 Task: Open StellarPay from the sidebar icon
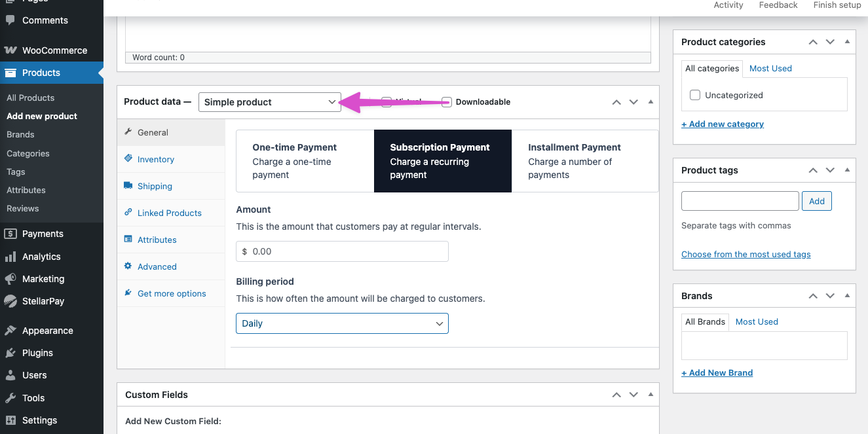pos(11,301)
